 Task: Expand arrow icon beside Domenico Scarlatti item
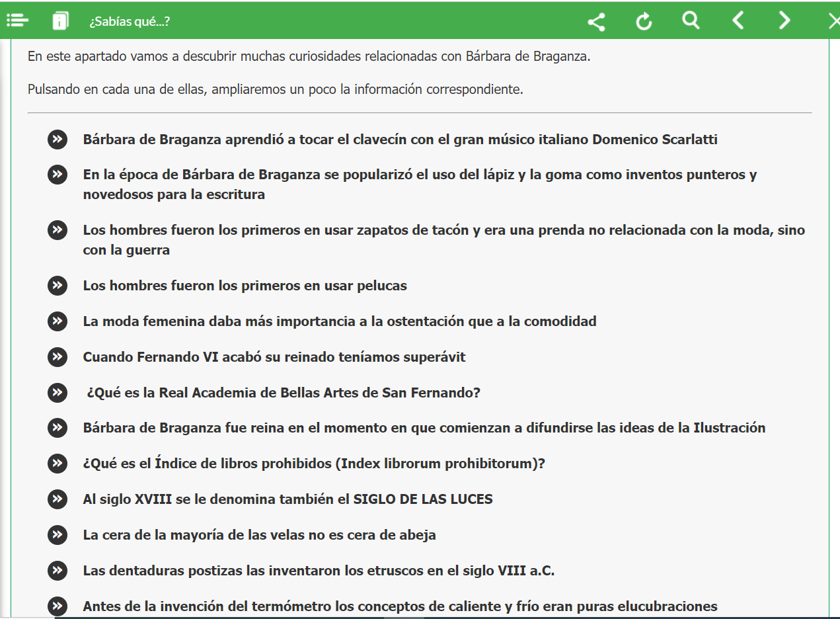(57, 140)
